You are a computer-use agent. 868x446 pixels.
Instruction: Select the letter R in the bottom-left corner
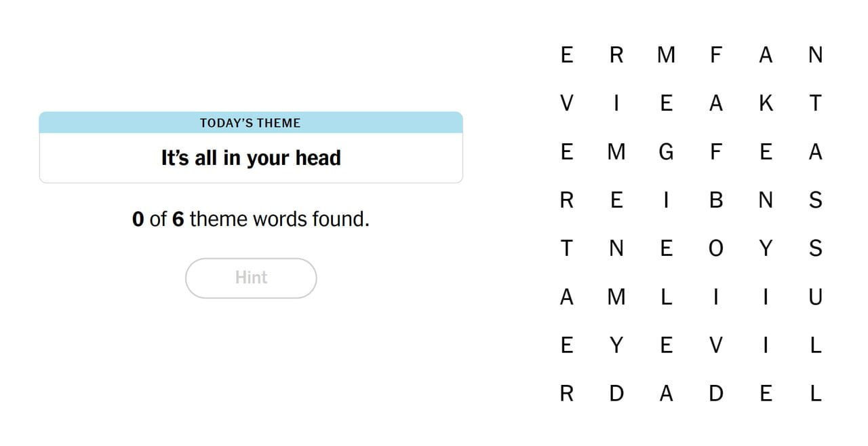click(566, 393)
